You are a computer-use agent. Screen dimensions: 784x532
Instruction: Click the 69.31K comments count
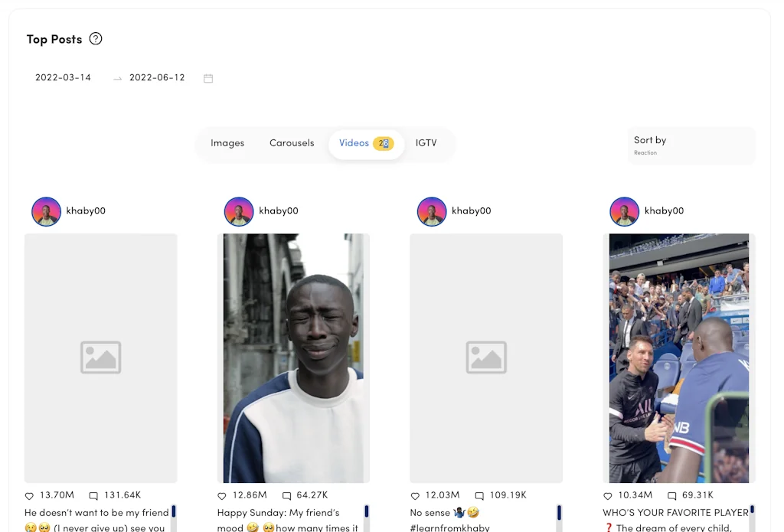click(698, 495)
